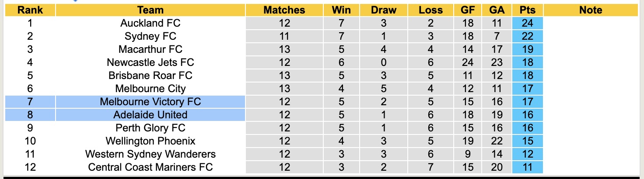Click Auckland FC's 24 points cell
644x179 pixels.
(527, 23)
